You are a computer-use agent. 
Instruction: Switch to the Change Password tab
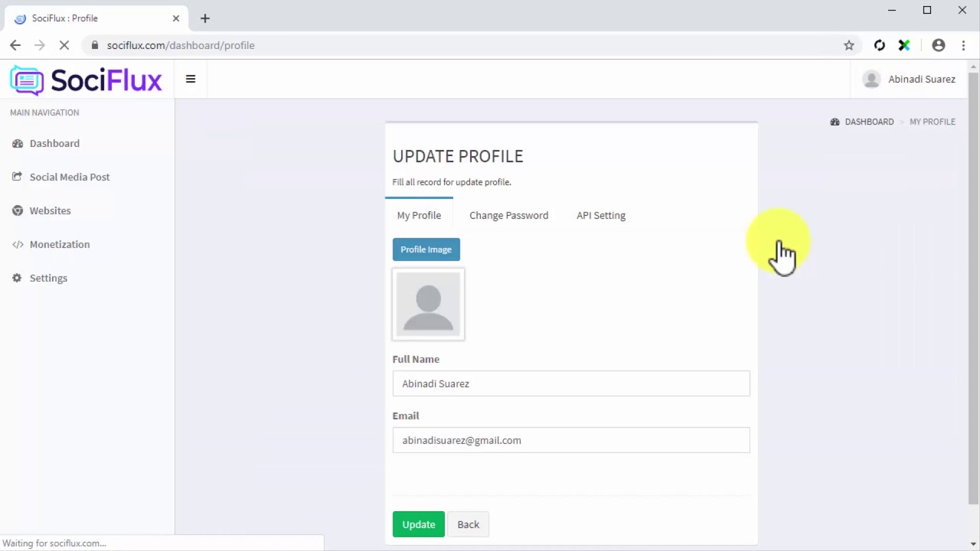509,215
